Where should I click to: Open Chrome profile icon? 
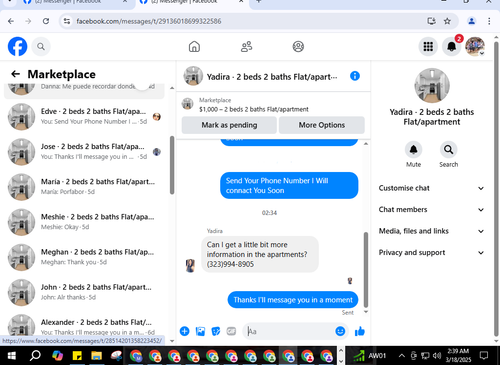coord(471,21)
